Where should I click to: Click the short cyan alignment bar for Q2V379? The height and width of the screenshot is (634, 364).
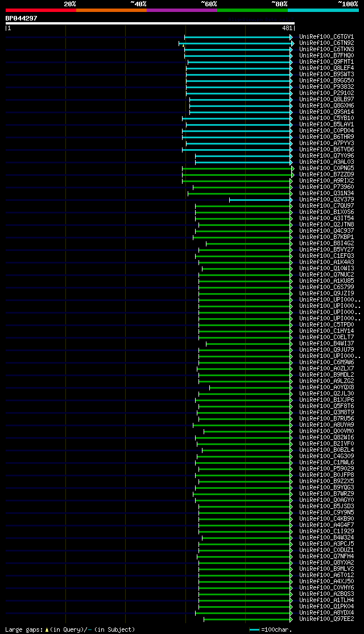260,200
